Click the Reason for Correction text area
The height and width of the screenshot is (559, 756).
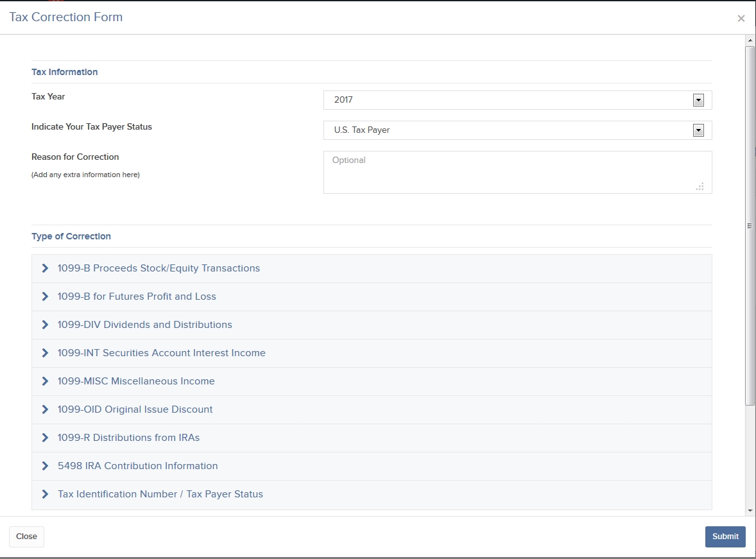point(517,172)
